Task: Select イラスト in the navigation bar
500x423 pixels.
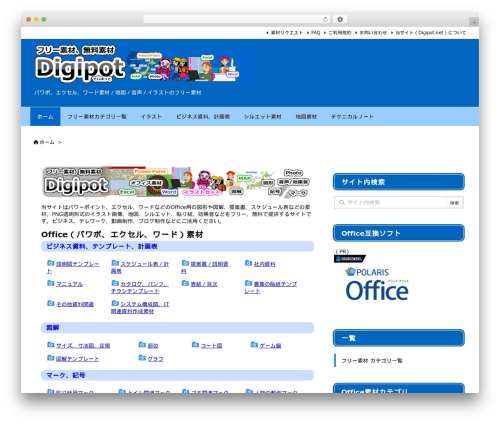Action: click(x=151, y=117)
